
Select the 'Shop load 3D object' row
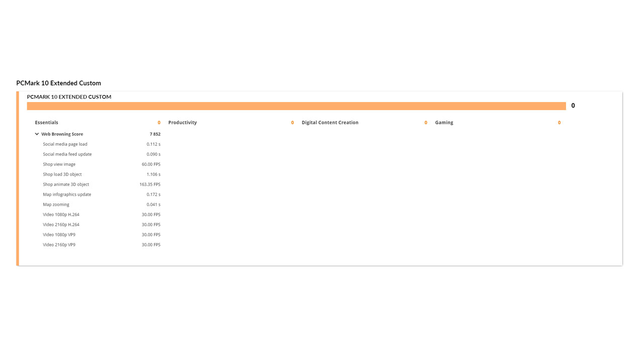tap(102, 174)
